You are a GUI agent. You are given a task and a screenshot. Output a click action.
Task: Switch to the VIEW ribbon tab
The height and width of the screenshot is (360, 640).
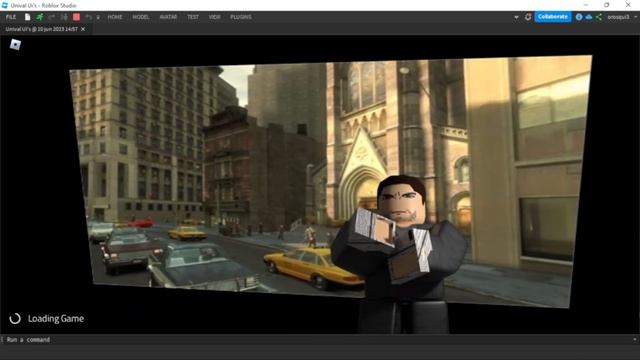[214, 17]
